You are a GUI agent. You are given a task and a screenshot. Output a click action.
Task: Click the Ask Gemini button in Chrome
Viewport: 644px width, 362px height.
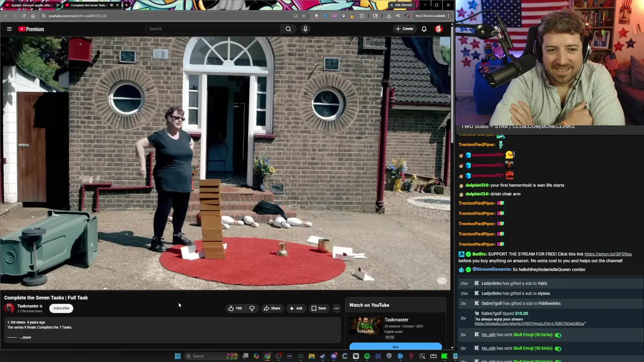point(401,5)
